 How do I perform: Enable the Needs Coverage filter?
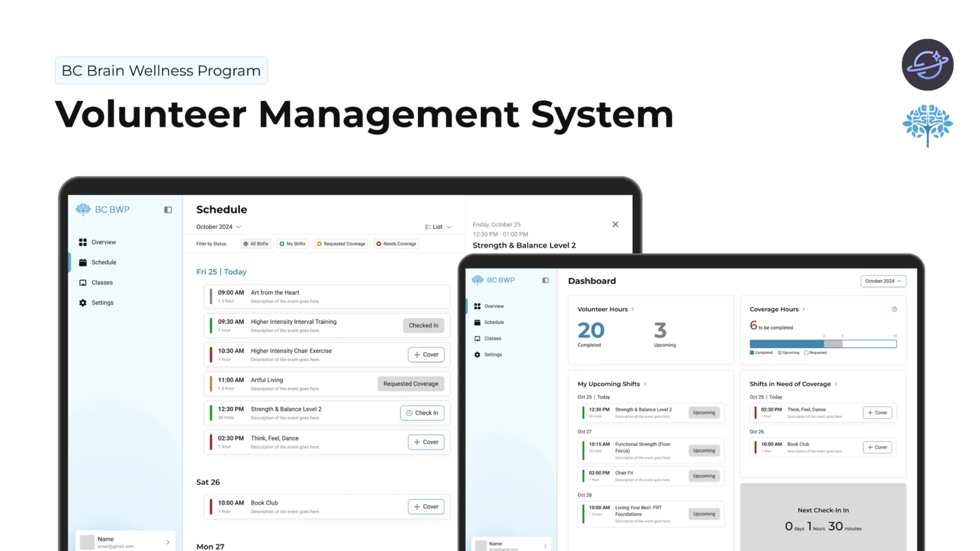(x=396, y=244)
